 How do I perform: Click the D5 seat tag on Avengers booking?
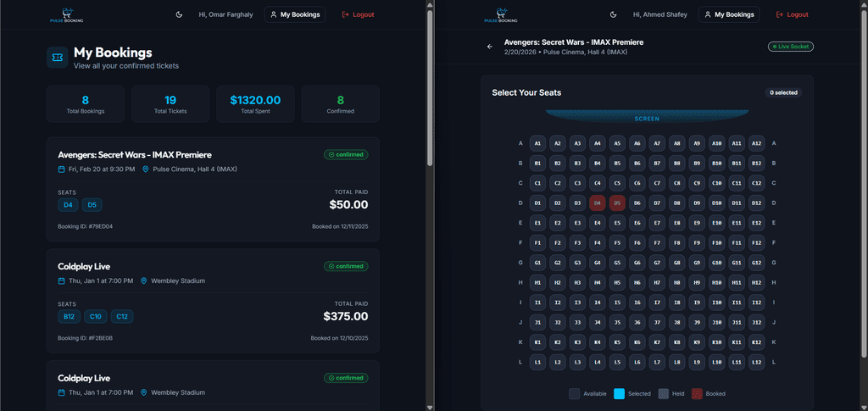pyautogui.click(x=92, y=205)
